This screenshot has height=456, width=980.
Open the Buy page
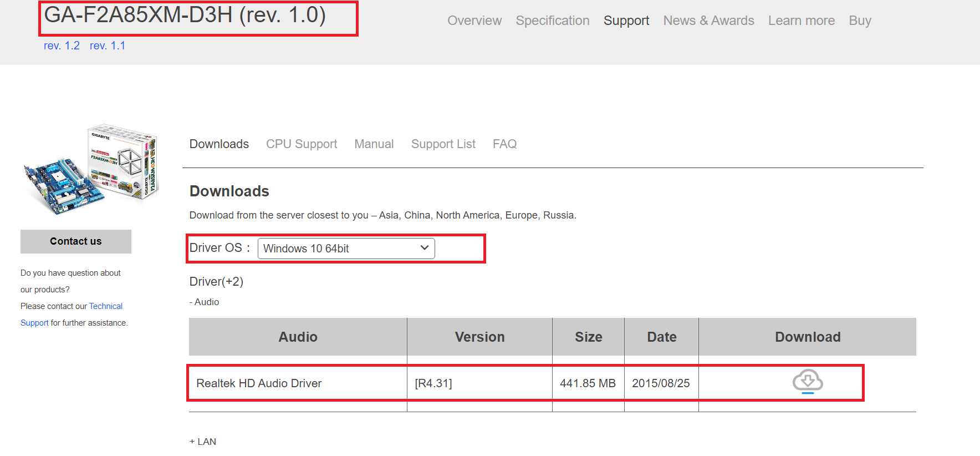click(x=860, y=21)
